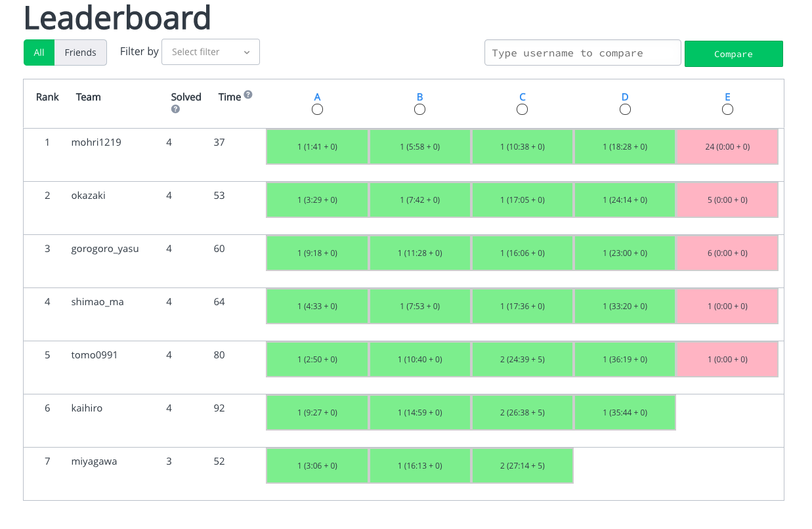Viewport: 812px width, 529px height.
Task: Focus the username to compare field
Action: [x=582, y=53]
